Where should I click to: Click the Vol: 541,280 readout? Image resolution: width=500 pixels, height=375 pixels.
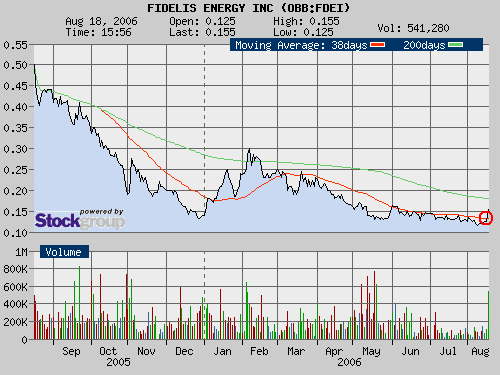(413, 28)
